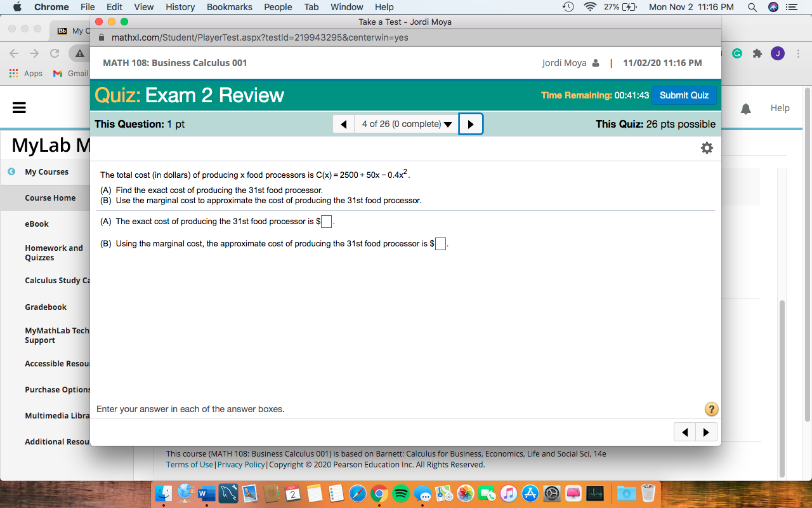This screenshot has width=812, height=508.
Task: Open MySQL Workbench from the Dock
Action: tap(228, 493)
